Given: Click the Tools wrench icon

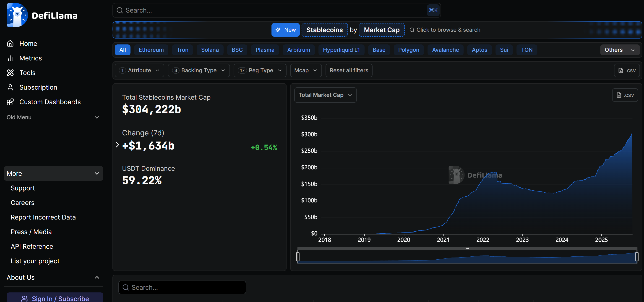Looking at the screenshot, I should tap(10, 73).
